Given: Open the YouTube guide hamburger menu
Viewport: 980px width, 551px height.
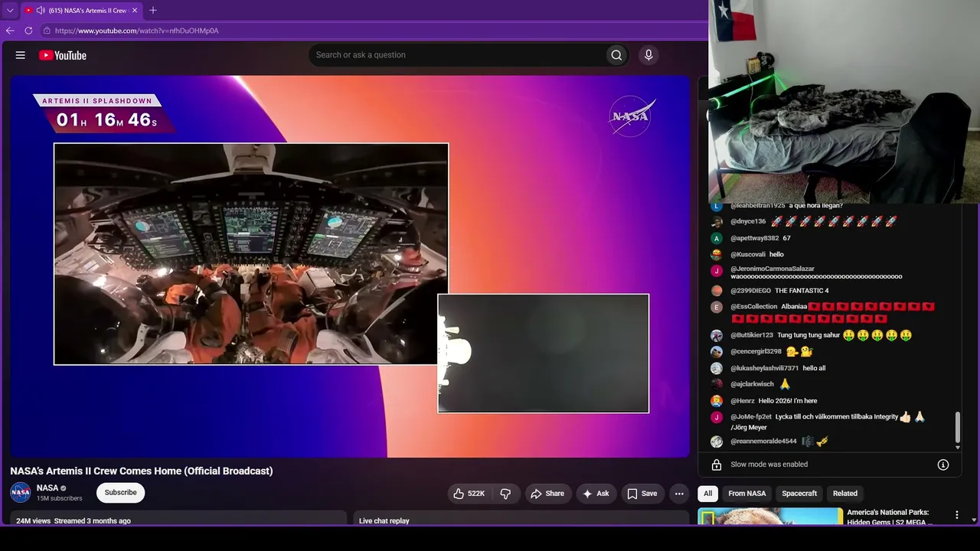Looking at the screenshot, I should pos(21,55).
